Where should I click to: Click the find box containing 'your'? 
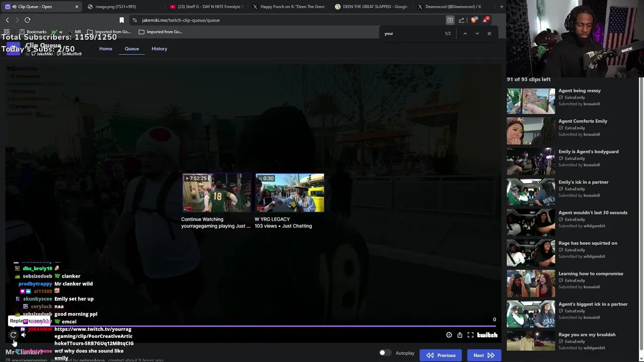point(410,34)
